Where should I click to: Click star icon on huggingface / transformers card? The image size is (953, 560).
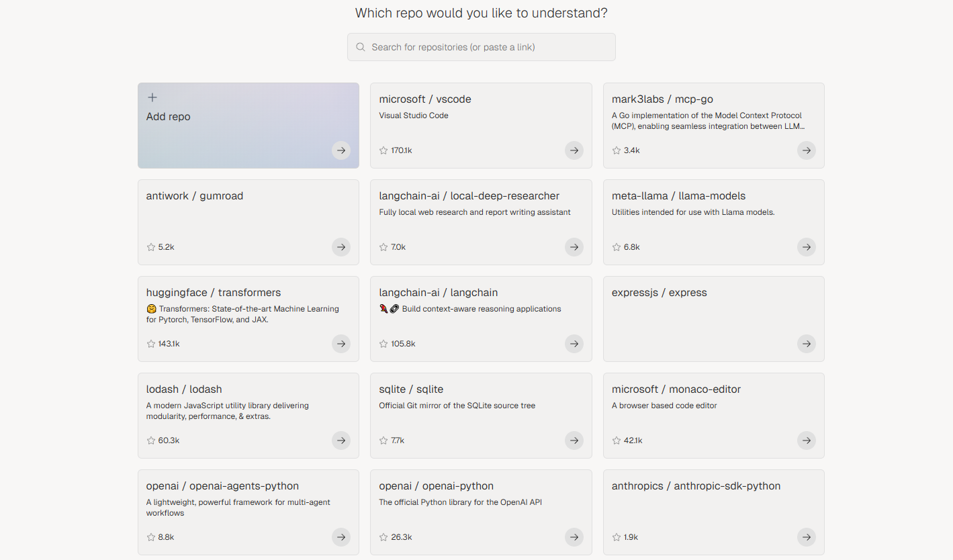[x=151, y=344]
